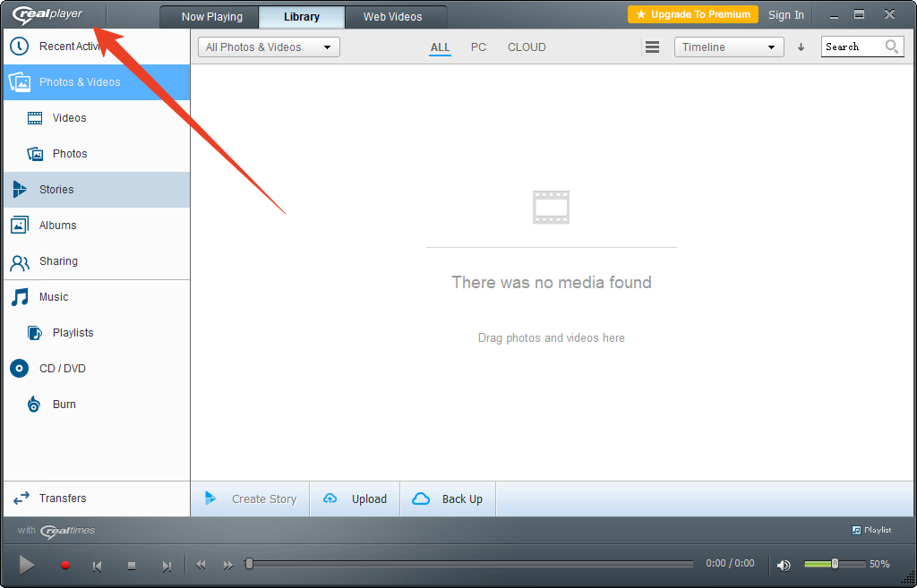Select the CLOUD filter
This screenshot has width=917, height=588.
coord(527,47)
